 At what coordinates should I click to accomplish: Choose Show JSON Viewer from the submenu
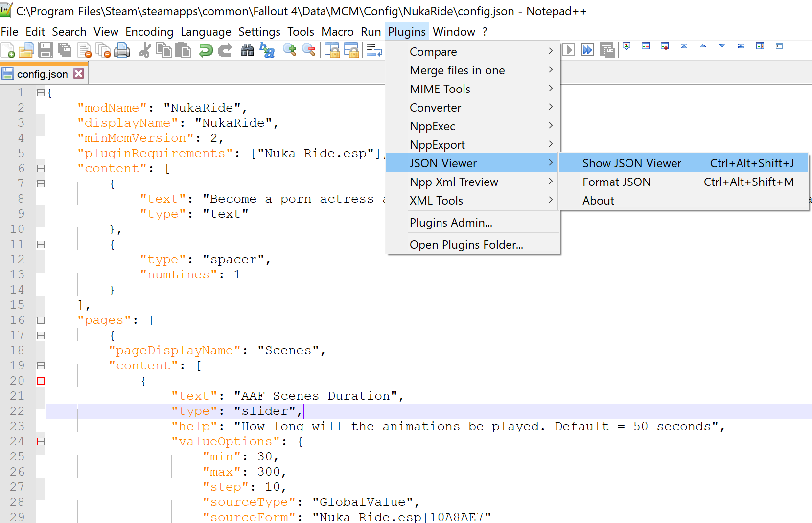(683, 163)
